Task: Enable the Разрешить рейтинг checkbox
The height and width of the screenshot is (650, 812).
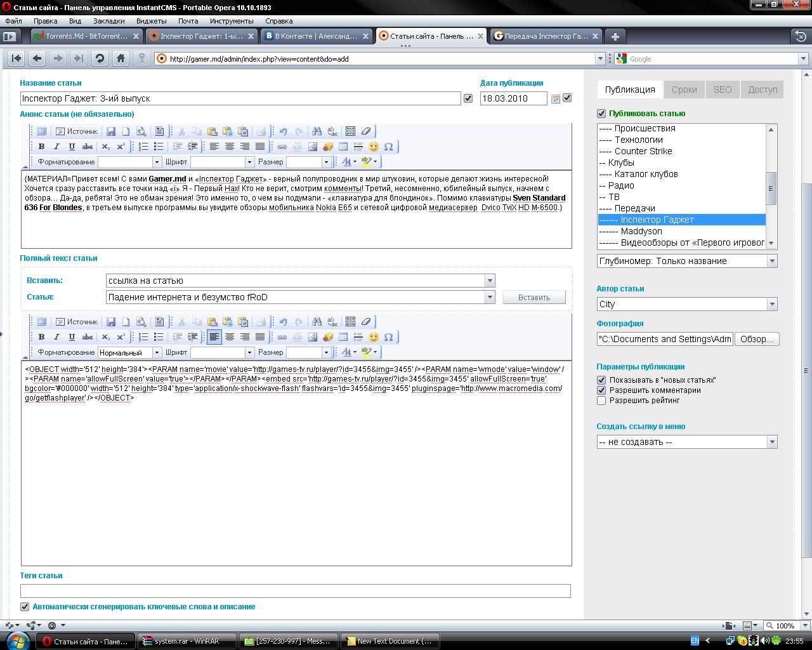Action: (x=601, y=401)
